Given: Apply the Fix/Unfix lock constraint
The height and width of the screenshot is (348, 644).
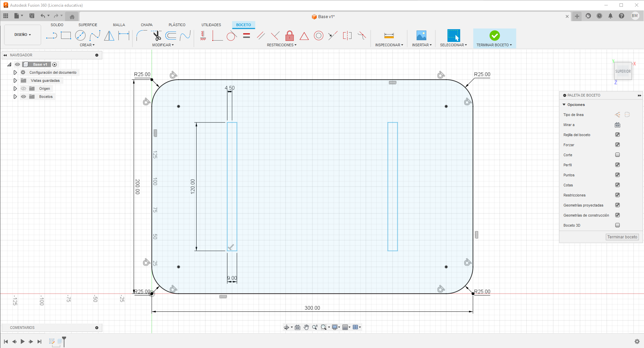Looking at the screenshot, I should [289, 36].
